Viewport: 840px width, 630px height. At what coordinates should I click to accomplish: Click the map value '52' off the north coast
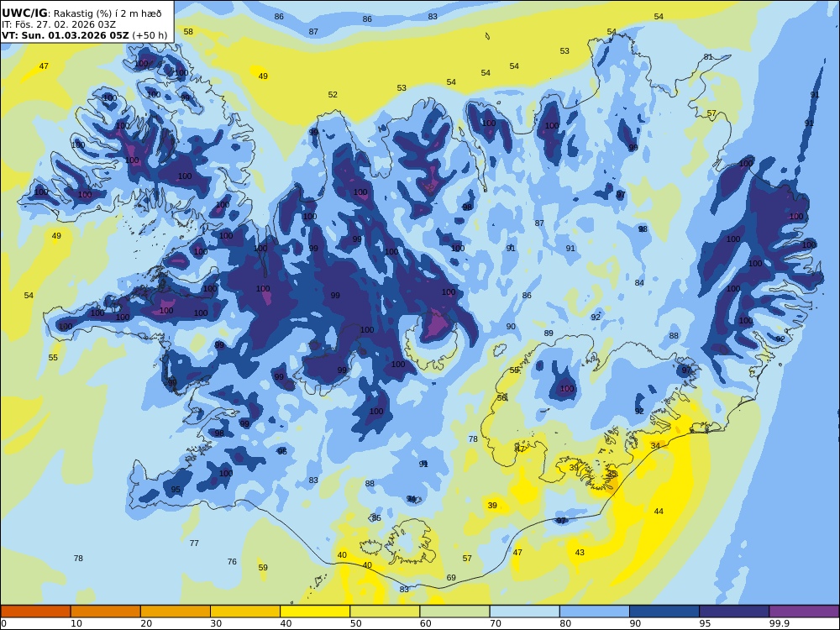click(x=333, y=95)
